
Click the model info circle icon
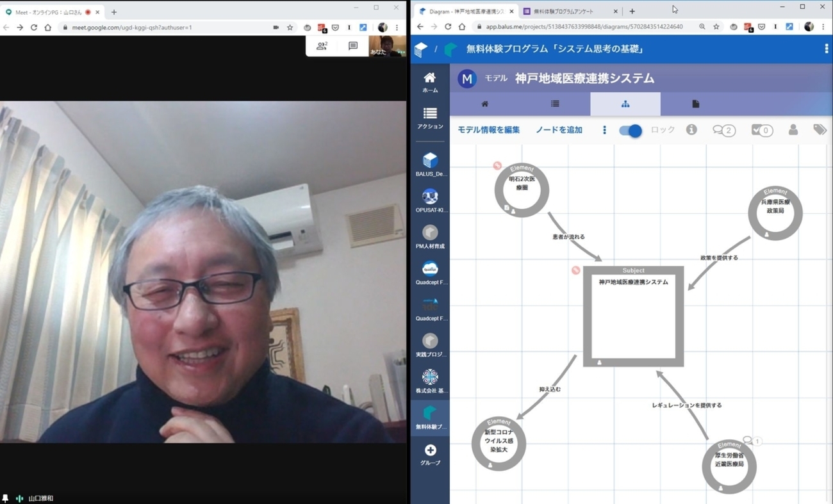tap(691, 130)
